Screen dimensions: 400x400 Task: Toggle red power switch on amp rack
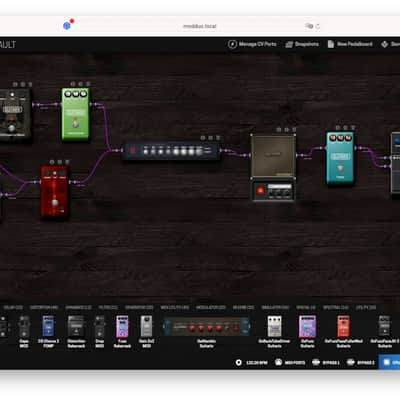[133, 151]
